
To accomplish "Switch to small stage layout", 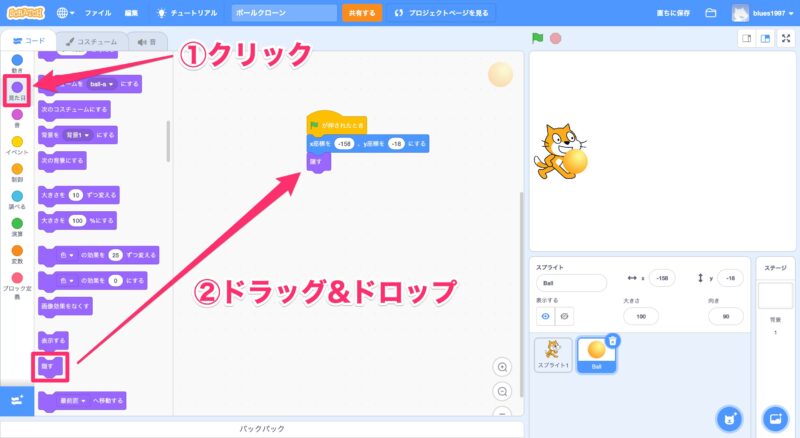I will click(x=745, y=39).
